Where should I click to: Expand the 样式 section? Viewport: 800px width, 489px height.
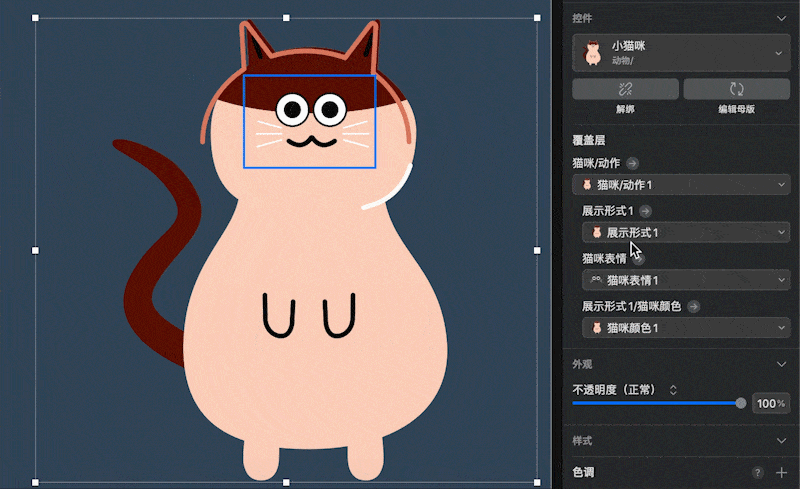[x=781, y=441]
